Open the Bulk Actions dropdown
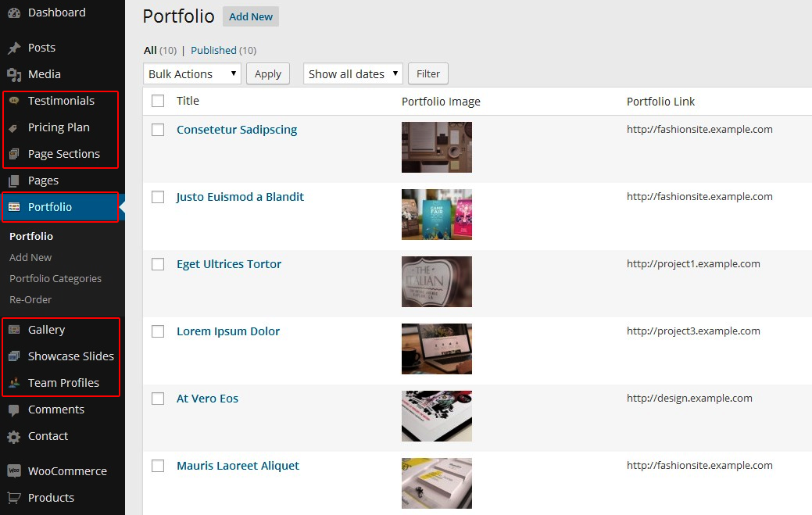 192,74
